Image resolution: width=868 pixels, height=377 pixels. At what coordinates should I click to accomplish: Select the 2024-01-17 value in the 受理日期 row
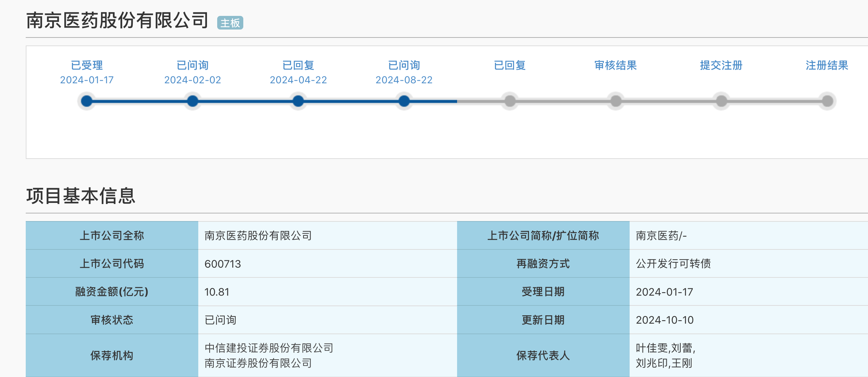tap(664, 292)
